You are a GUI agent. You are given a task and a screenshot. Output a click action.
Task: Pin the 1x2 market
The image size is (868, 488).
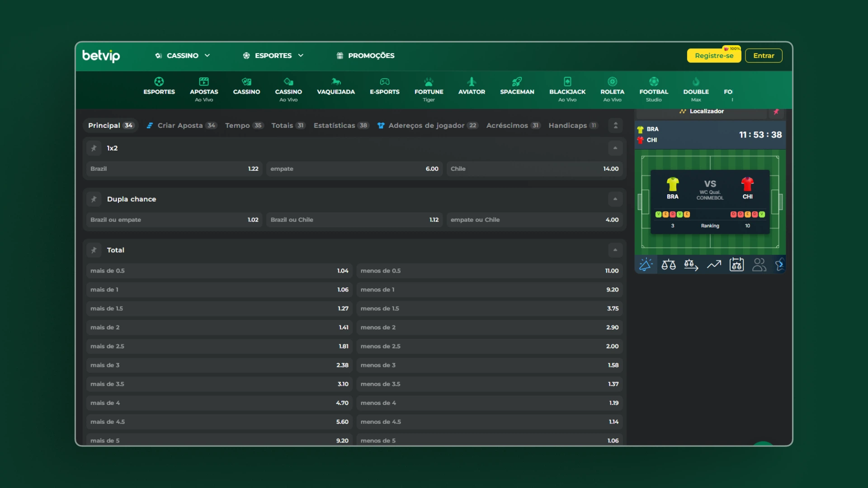pos(94,148)
